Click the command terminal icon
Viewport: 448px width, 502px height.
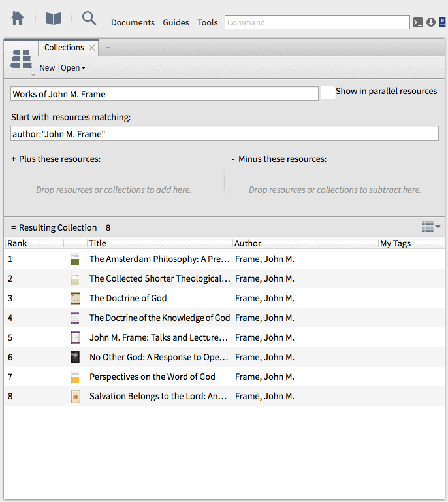click(418, 22)
